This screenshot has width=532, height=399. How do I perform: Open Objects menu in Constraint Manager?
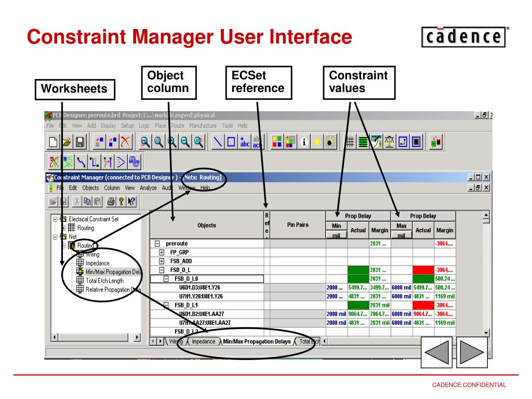(90, 188)
